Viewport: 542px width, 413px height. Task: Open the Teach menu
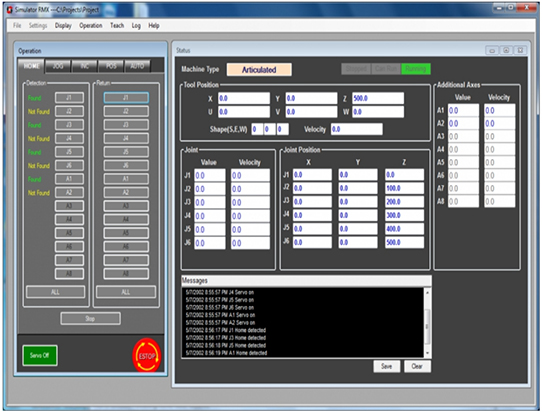click(117, 26)
